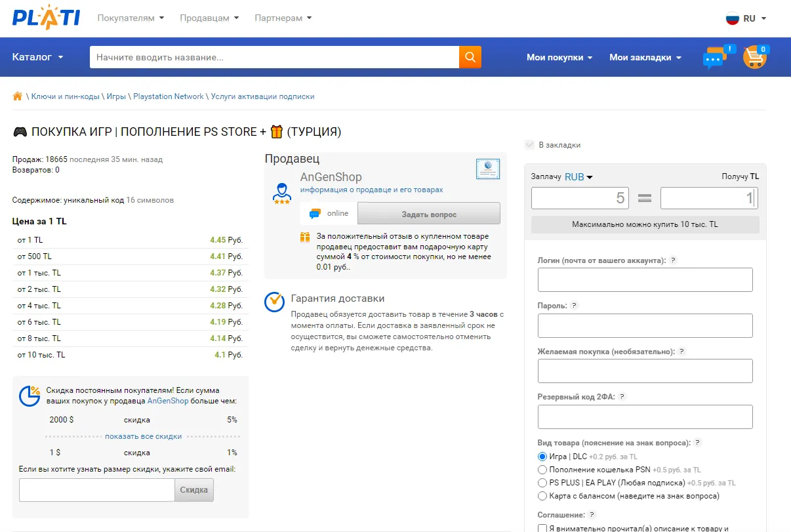Expand the Мои закладки dropdown

point(645,57)
